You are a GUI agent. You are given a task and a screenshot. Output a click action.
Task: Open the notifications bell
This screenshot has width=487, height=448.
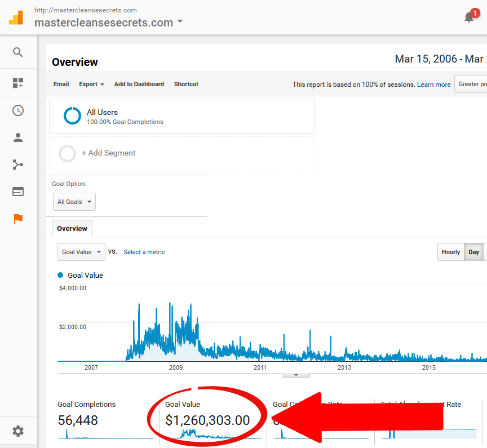pos(469,17)
